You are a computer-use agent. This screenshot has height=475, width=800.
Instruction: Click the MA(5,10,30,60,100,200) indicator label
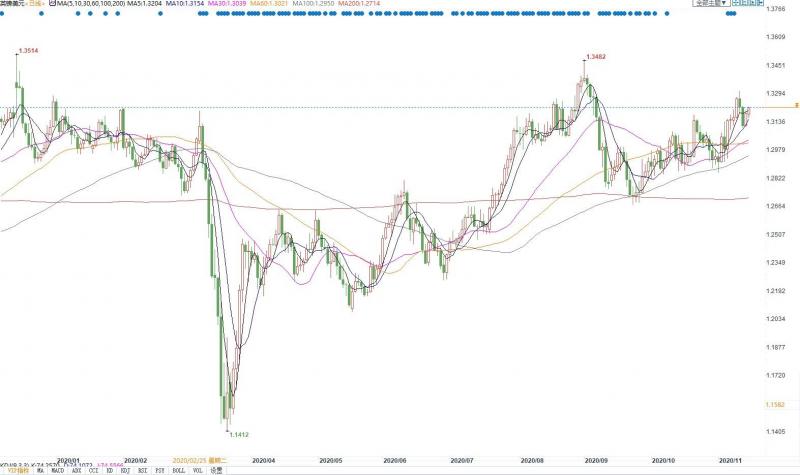click(91, 3)
